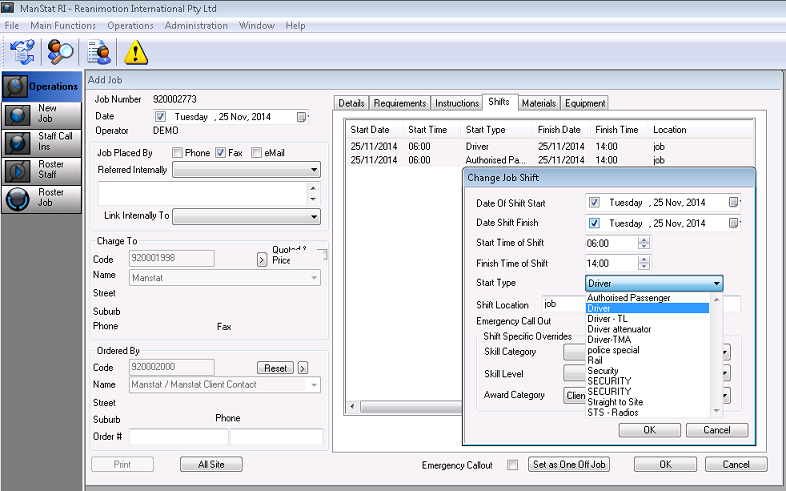786x491 pixels.
Task: Enable the Phone checkbox
Action: coord(177,153)
